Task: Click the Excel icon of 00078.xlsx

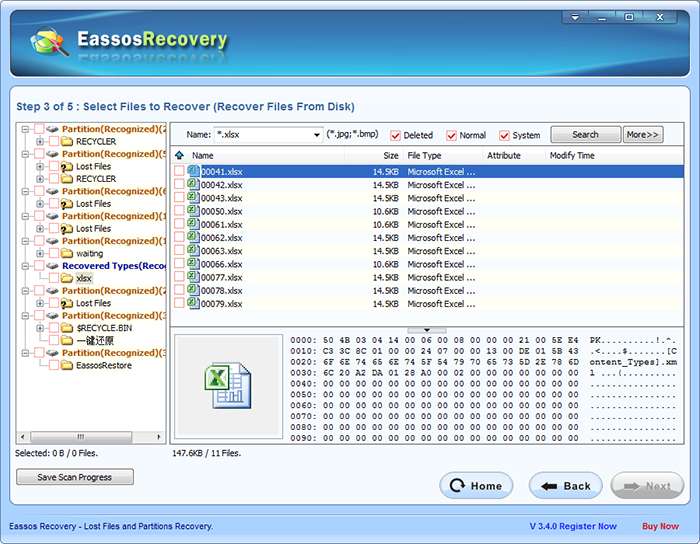Action: [193, 290]
